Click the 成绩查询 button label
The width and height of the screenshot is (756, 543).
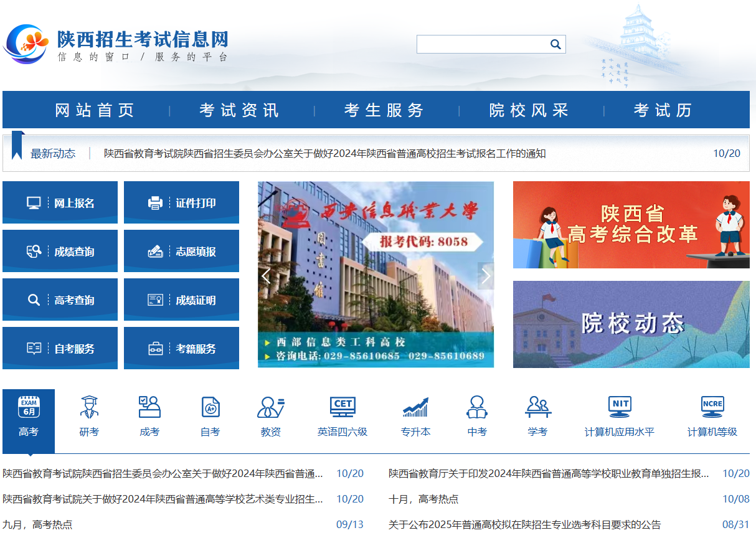pos(74,252)
